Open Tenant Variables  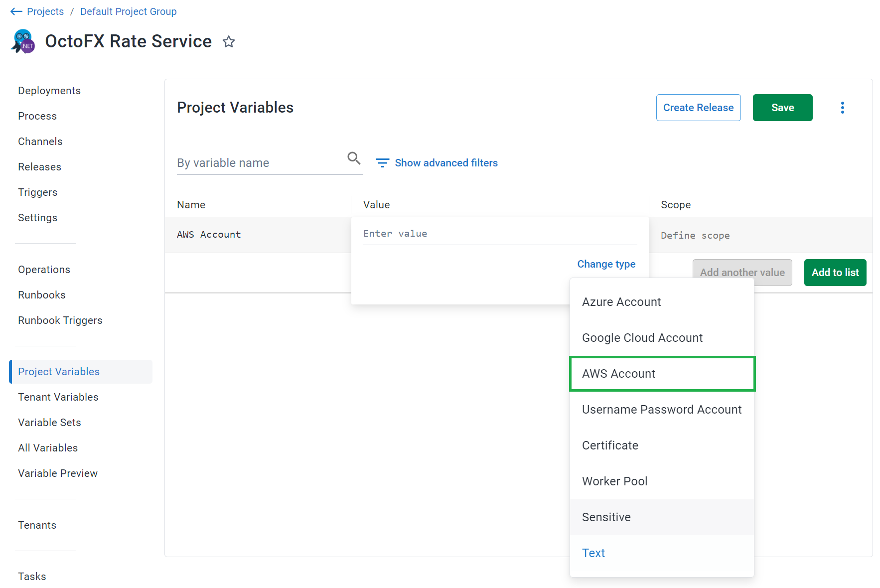pyautogui.click(x=58, y=397)
